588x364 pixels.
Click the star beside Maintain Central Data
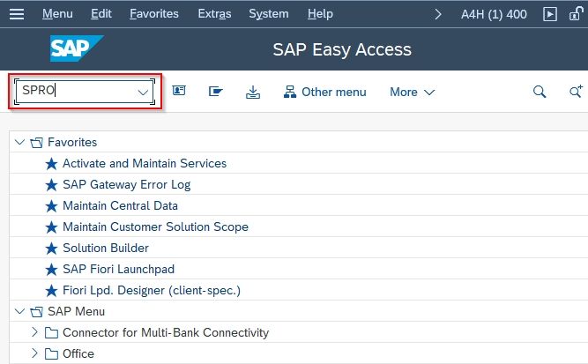tap(51, 206)
